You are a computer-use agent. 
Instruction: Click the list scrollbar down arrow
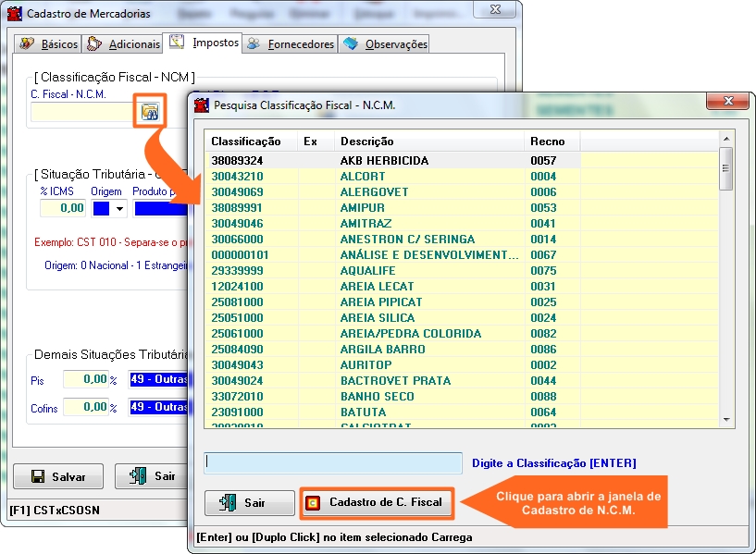tap(726, 420)
